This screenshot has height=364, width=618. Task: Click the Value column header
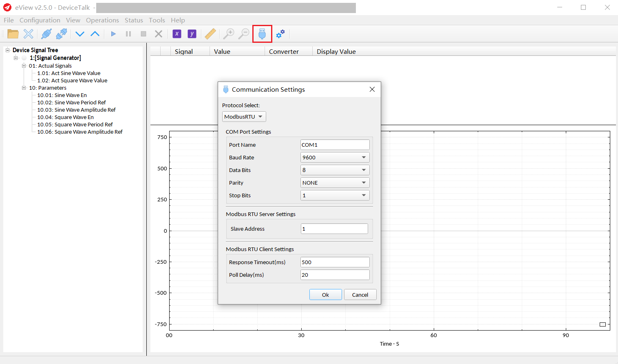point(237,51)
